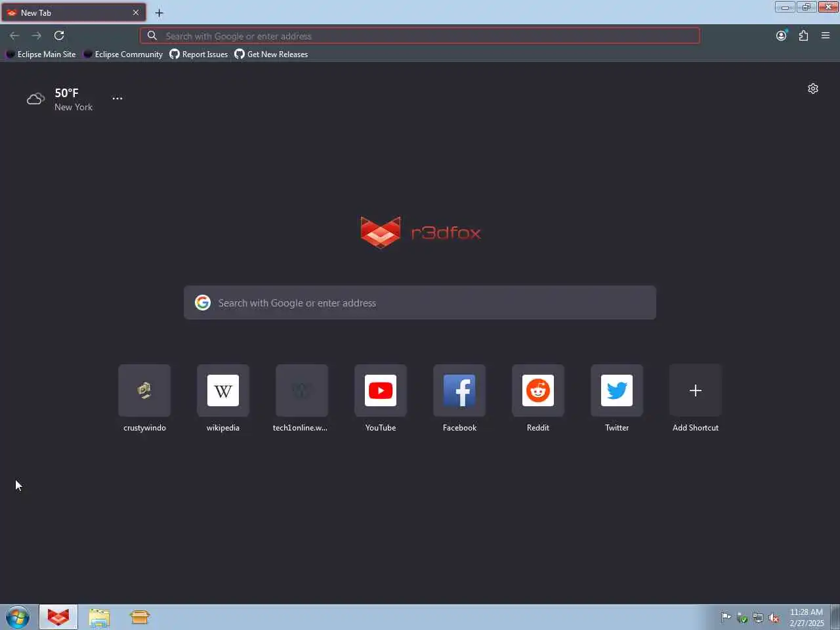The width and height of the screenshot is (840, 630).
Task: Open a new tab with plus button
Action: point(159,12)
